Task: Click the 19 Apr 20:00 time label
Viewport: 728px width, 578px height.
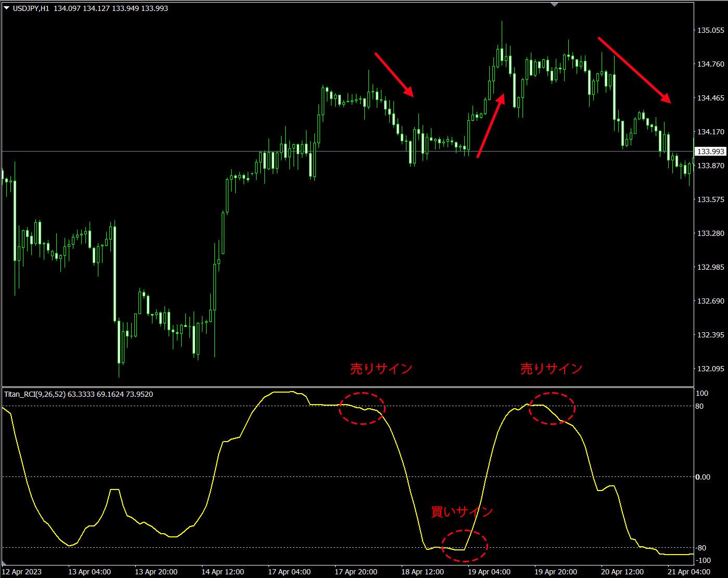Action: (x=556, y=572)
